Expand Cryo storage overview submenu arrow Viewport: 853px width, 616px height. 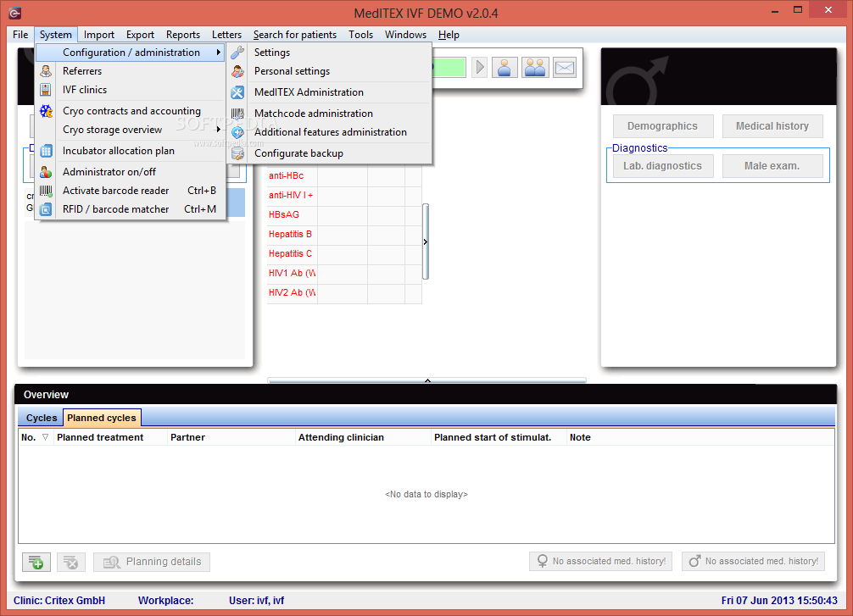point(219,130)
